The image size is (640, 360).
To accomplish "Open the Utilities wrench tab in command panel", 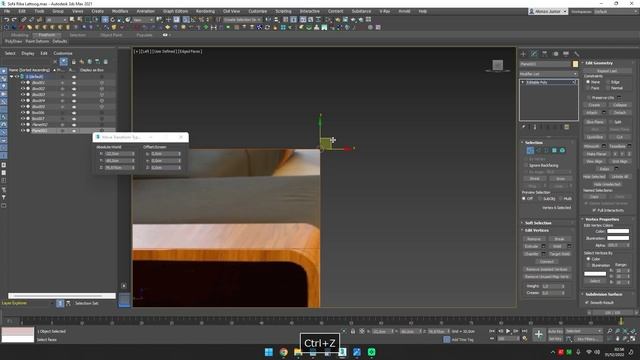I will (x=576, y=54).
